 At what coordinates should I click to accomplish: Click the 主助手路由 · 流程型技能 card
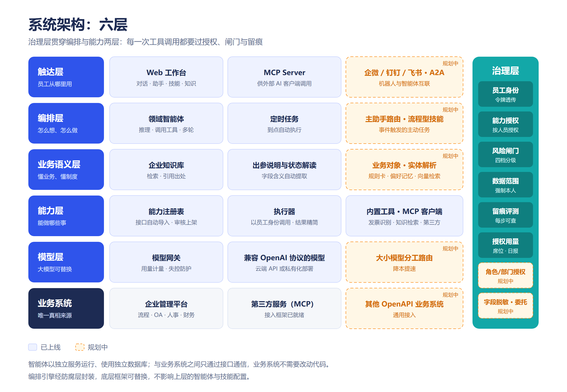coord(404,123)
